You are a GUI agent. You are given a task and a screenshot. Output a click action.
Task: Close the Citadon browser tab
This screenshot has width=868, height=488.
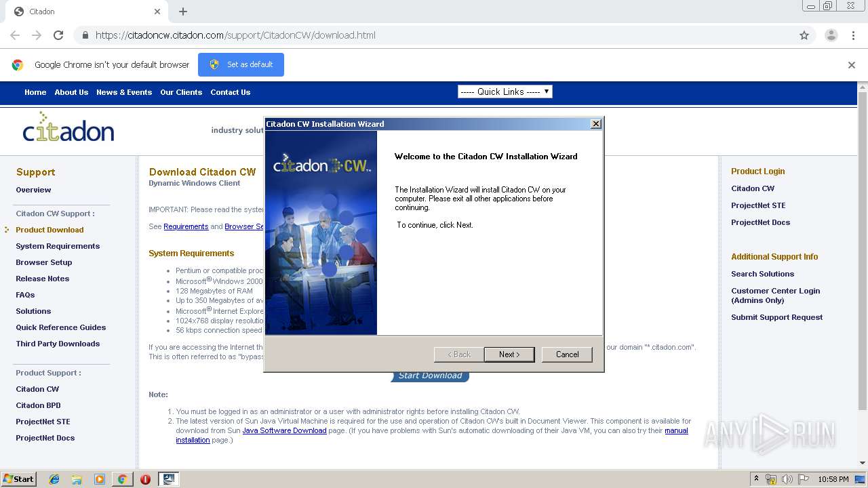157,12
